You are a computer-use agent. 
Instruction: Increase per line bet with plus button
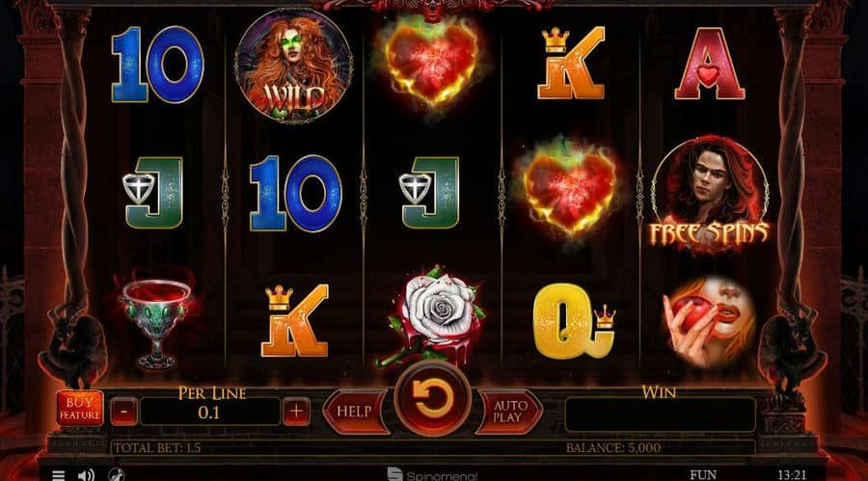tap(296, 412)
